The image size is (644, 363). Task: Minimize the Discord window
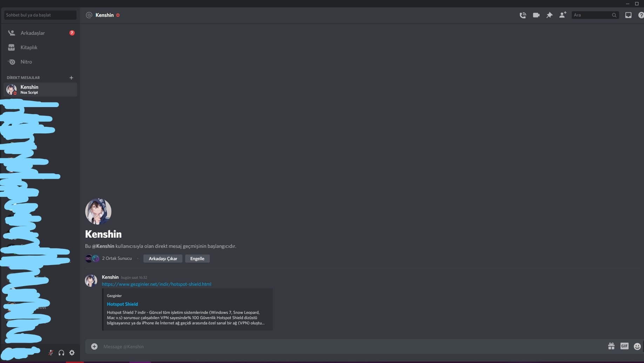[x=628, y=4]
